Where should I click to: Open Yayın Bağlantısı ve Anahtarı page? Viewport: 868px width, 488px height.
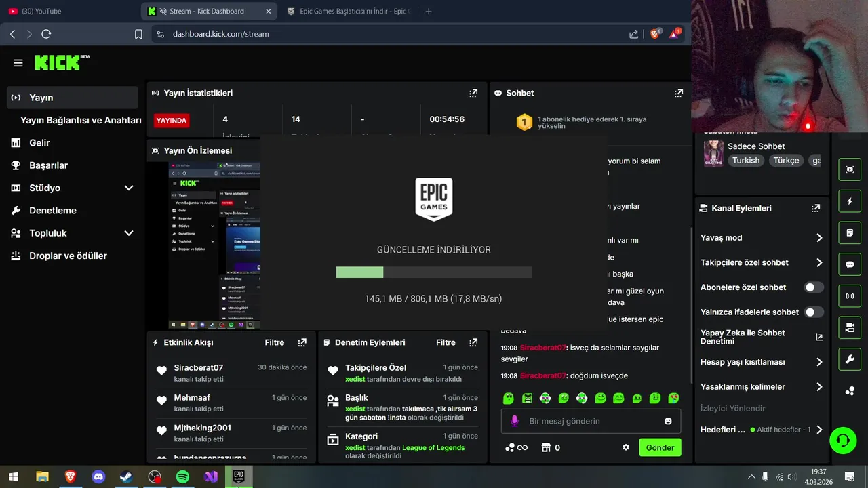81,120
